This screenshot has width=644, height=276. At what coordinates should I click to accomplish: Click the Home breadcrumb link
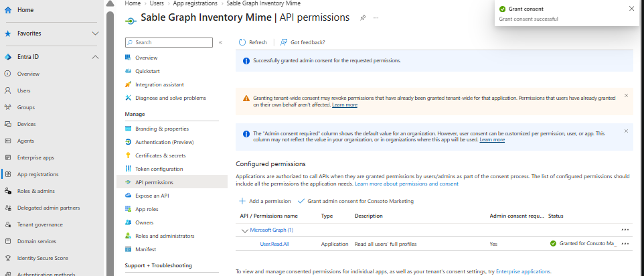[133, 3]
